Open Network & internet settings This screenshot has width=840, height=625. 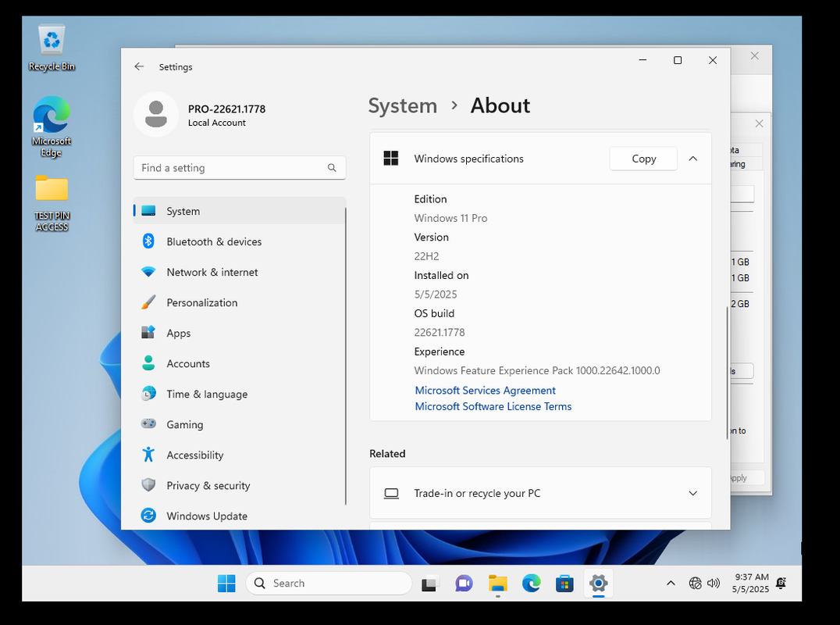pos(240,273)
